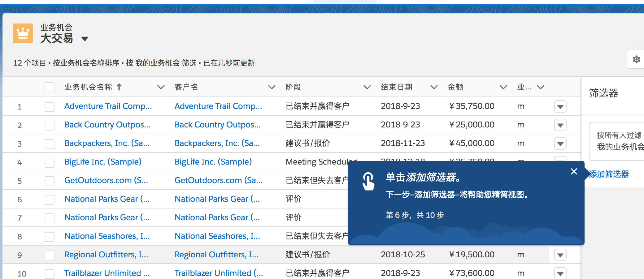Open row 6 National Parks Gear opportunity

[107, 199]
